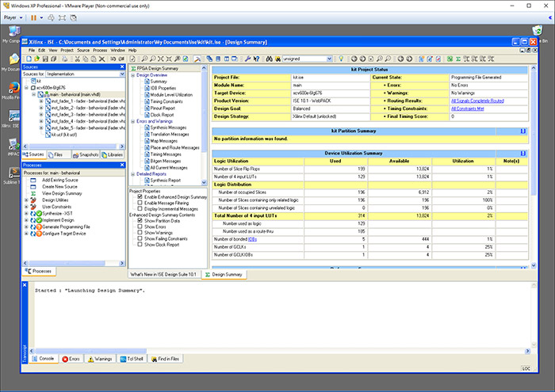Collapse the Kit Partition Summary section icon

[522, 131]
